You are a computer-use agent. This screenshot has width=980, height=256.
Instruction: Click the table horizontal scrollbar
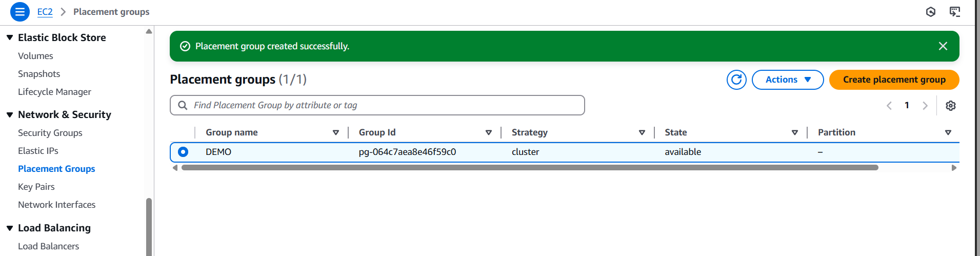point(530,168)
